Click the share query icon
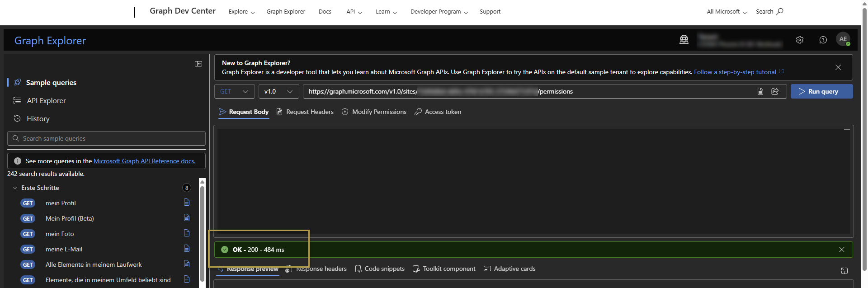Viewport: 868px width, 288px height. coord(775,91)
